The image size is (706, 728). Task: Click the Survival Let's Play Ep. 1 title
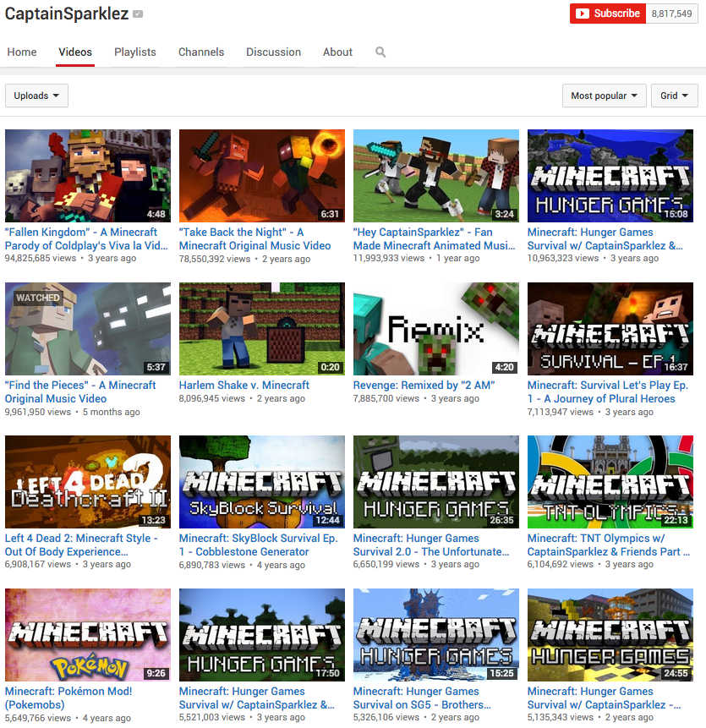click(608, 391)
